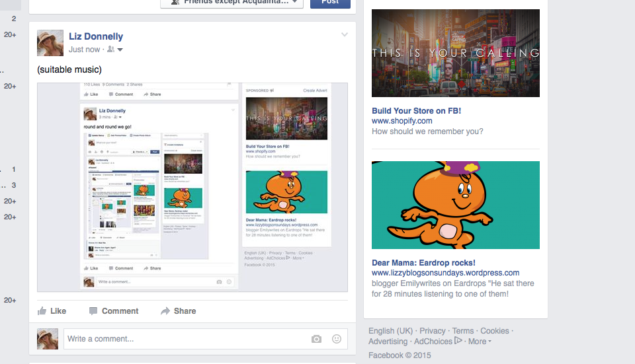Open the emoji smiley picker

point(336,339)
